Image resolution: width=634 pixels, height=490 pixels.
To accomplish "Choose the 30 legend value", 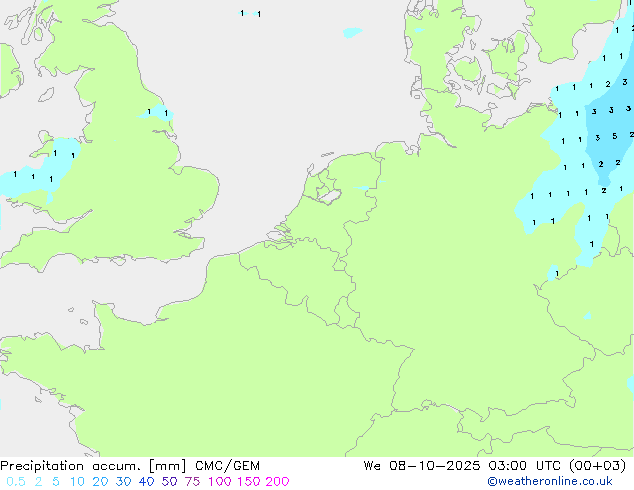I will pos(123,482).
